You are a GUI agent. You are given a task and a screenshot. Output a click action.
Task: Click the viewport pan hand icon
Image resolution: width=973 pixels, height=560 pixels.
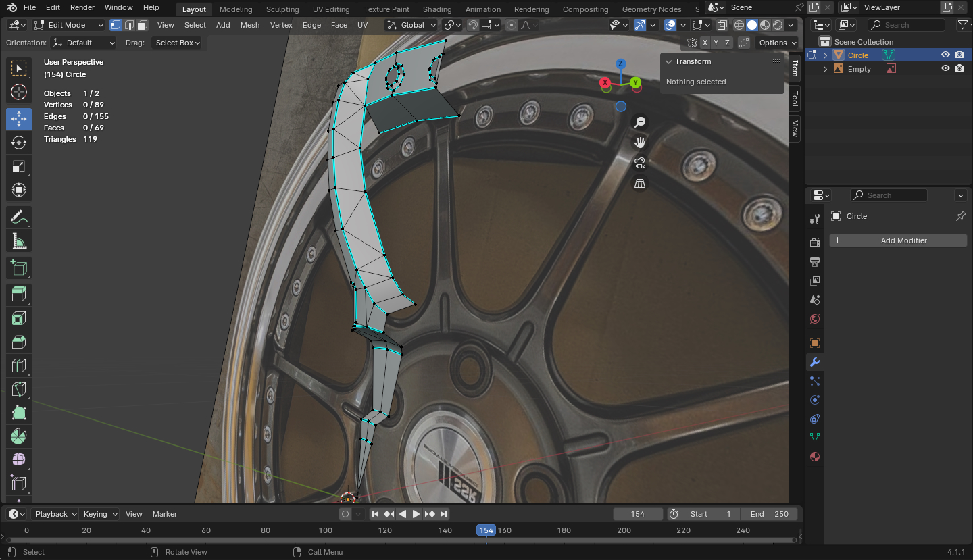(x=640, y=143)
